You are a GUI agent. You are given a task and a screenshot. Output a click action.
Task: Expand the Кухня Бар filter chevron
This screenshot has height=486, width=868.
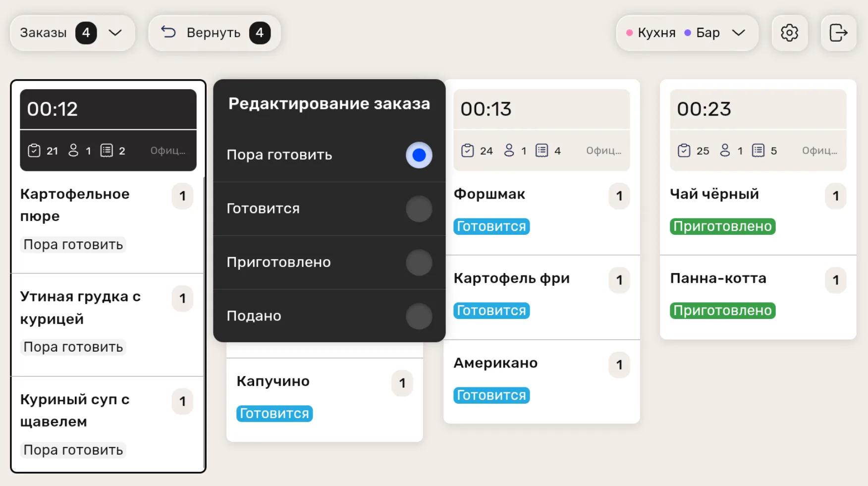pyautogui.click(x=739, y=33)
